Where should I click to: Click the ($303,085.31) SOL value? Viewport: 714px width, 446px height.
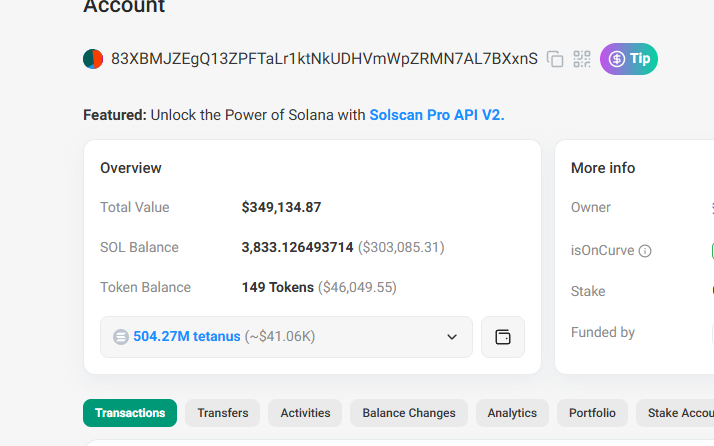[x=401, y=247]
